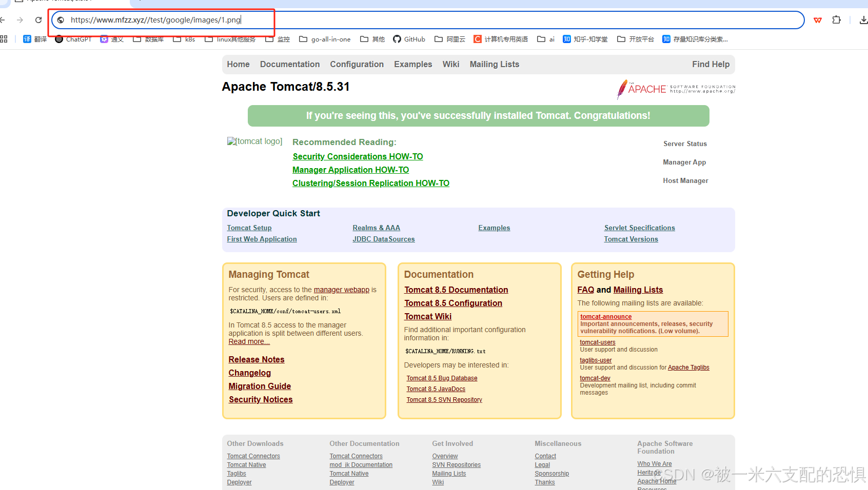Open the FAQ link in Getting Help
The width and height of the screenshot is (868, 490).
tap(586, 290)
